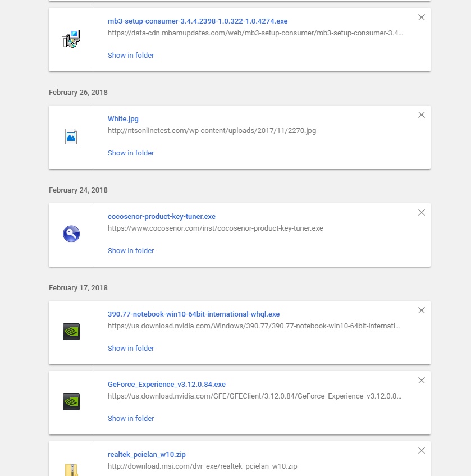Remove White.jpg from the downloads list
471x476 pixels.
422,115
